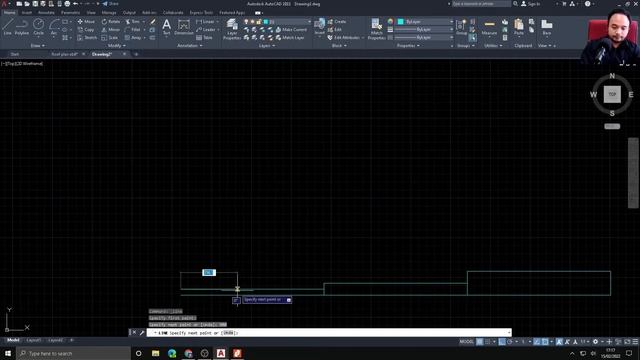
Task: Click the Share button
Action: pyautogui.click(x=110, y=4)
